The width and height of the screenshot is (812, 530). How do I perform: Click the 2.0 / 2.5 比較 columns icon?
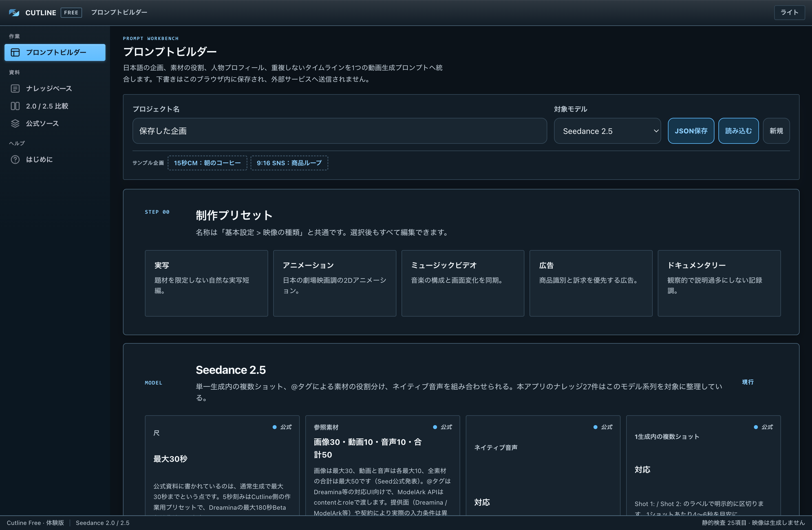pos(15,106)
